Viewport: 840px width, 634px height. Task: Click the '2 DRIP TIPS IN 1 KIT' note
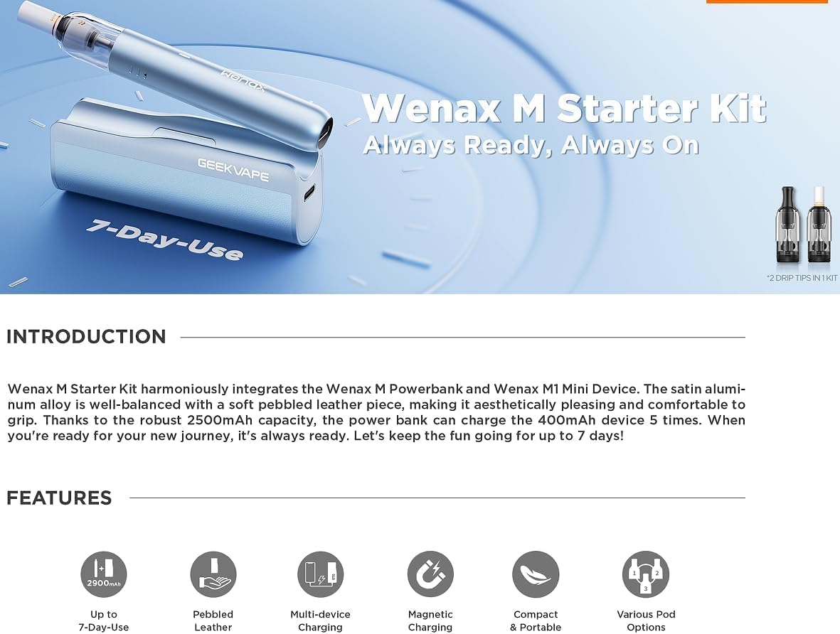[802, 278]
